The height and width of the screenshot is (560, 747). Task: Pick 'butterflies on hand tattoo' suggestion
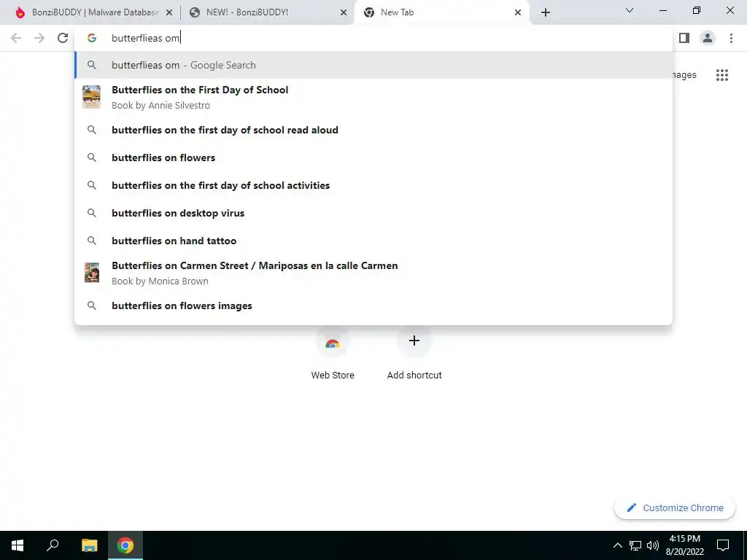373,241
